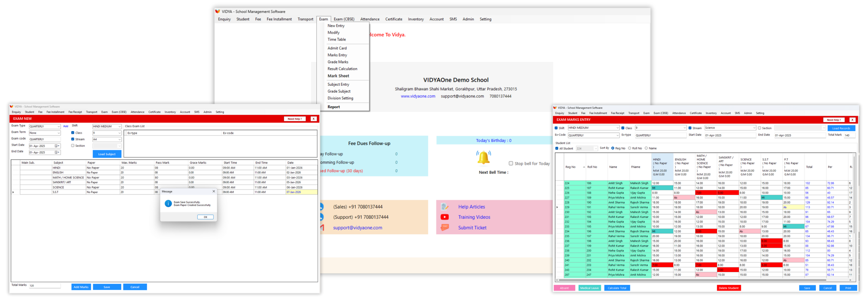The width and height of the screenshot is (868, 299).
Task: Select Result Calculation from the Exam menu
Action: pyautogui.click(x=342, y=69)
